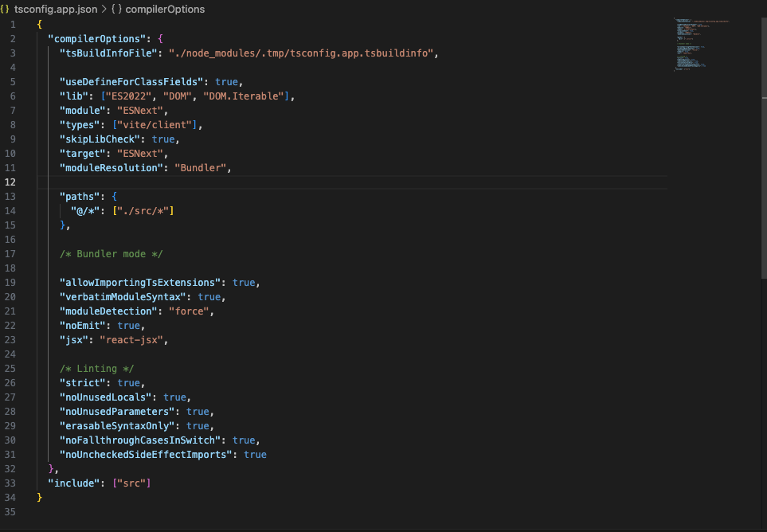Click the "@/*" path alias key
The width and height of the screenshot is (767, 532).
85,211
